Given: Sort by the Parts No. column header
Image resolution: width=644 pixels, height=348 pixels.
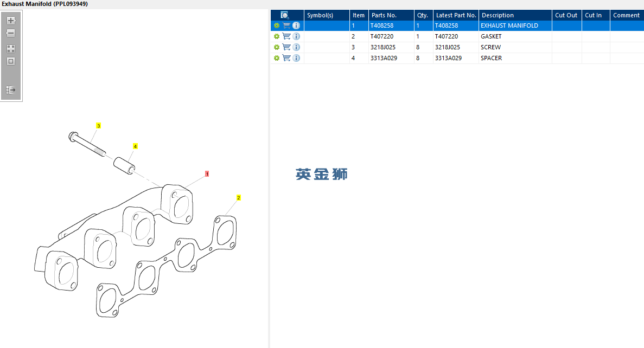Looking at the screenshot, I should pyautogui.click(x=391, y=15).
